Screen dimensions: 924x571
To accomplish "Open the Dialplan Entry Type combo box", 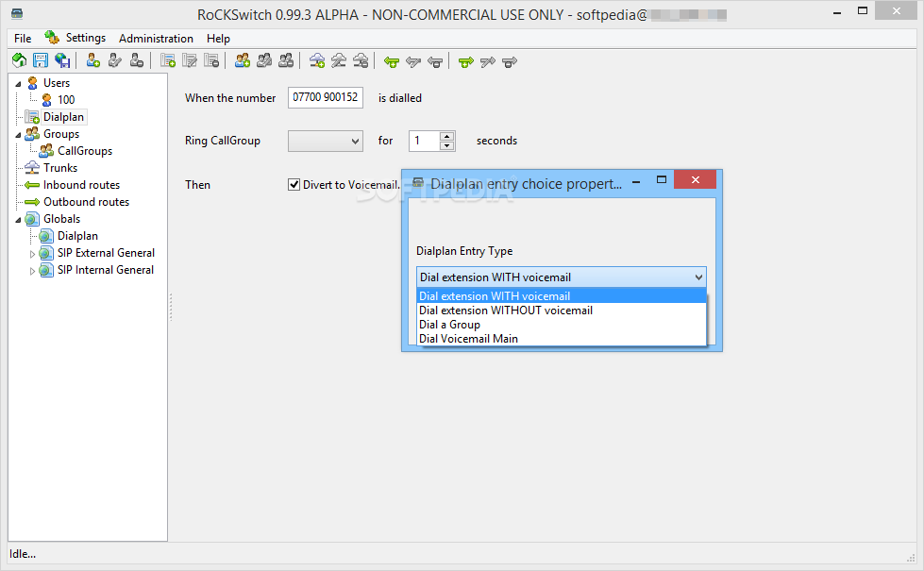I will tap(561, 277).
